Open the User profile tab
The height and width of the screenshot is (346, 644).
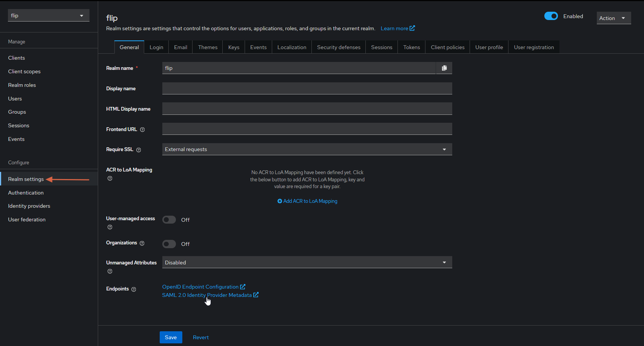point(489,47)
